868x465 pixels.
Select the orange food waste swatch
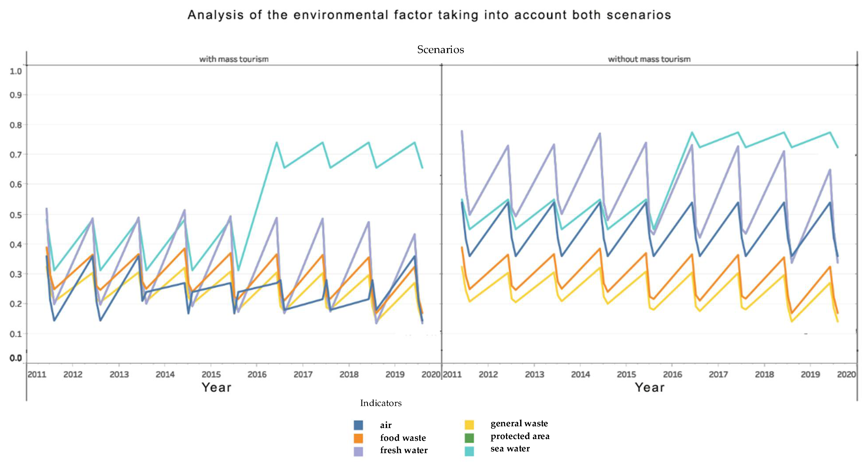click(358, 438)
